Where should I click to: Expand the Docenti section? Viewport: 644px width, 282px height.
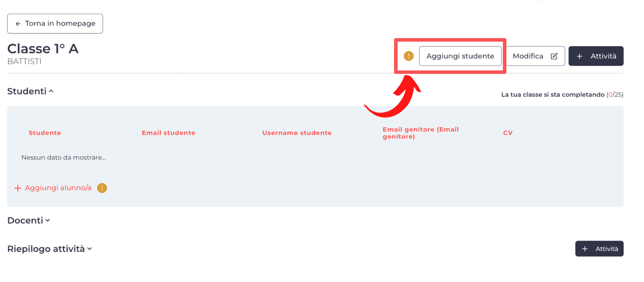[48, 221]
